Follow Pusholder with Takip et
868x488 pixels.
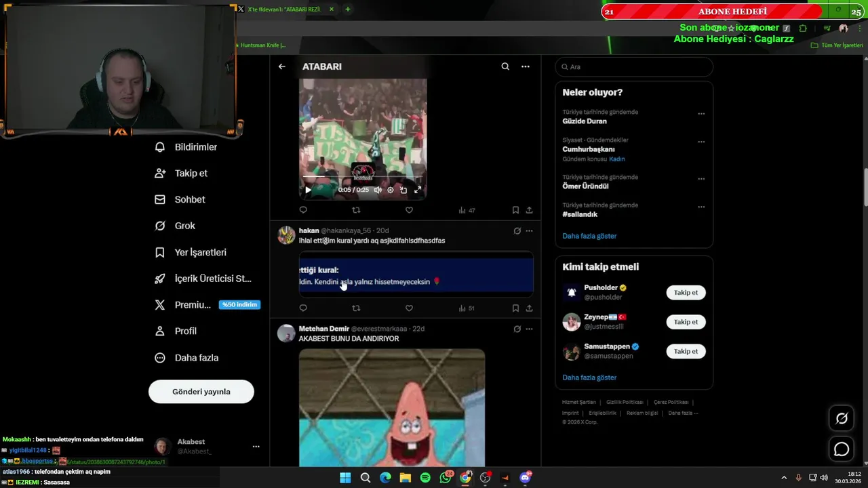point(686,293)
